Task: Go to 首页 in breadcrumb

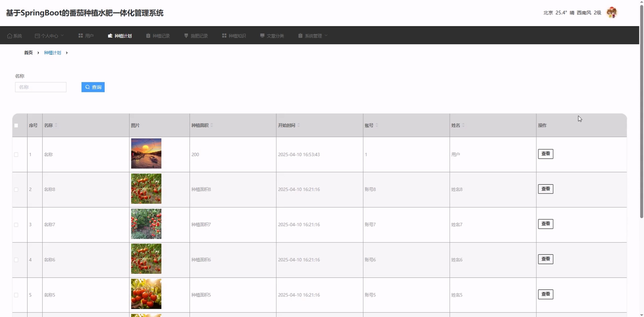Action: click(x=28, y=53)
